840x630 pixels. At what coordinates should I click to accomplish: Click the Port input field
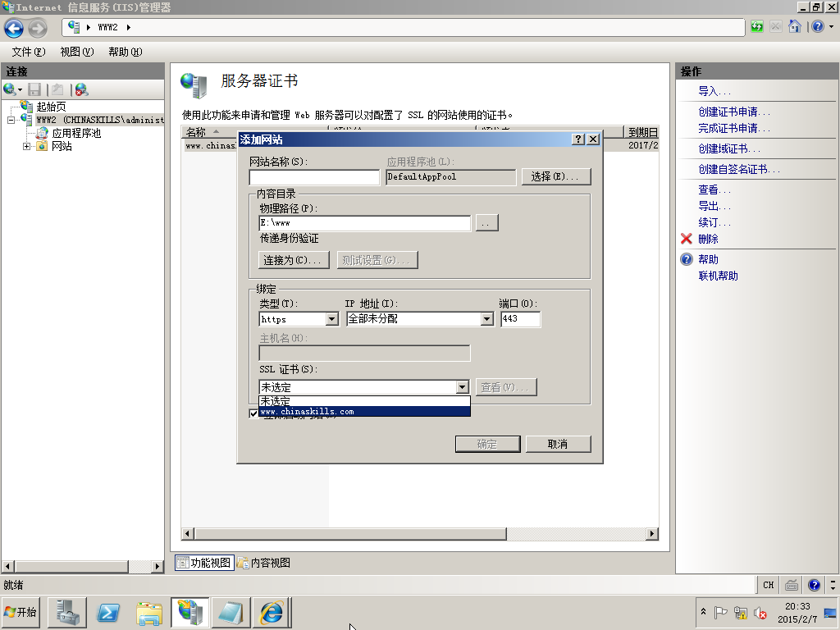point(520,319)
